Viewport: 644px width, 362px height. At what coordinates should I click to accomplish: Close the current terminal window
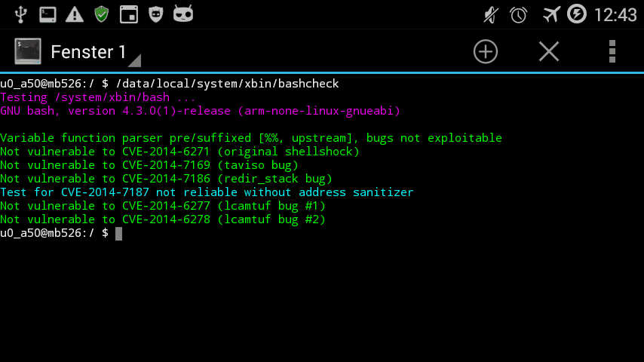coord(549,52)
